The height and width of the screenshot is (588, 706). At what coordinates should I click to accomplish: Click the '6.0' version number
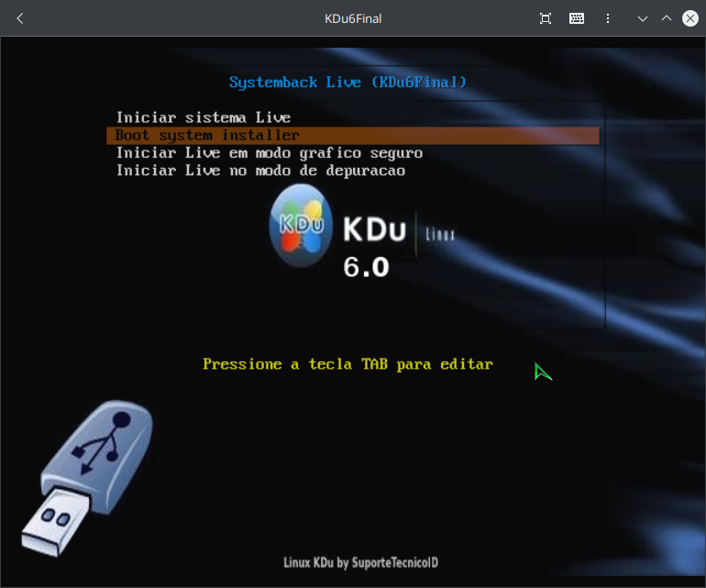tap(366, 267)
